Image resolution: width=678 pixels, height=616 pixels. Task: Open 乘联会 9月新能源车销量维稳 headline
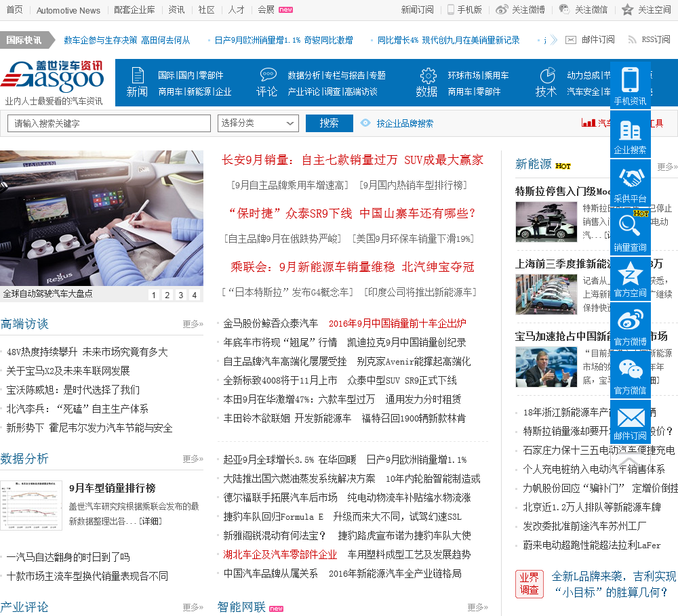353,267
